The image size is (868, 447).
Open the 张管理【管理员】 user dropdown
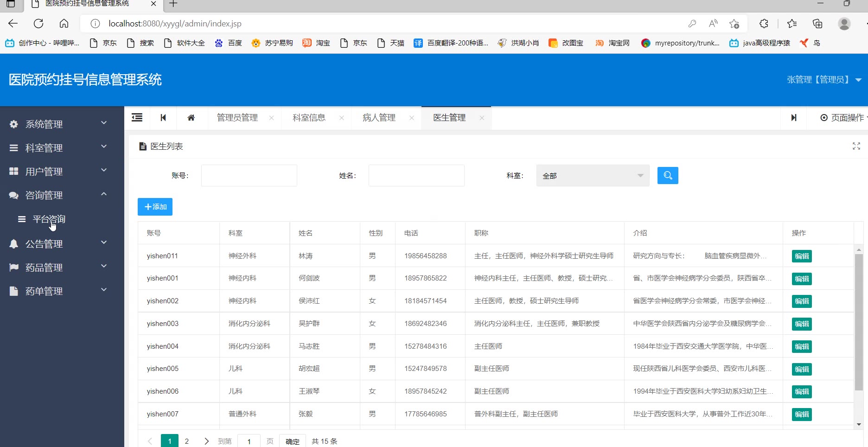click(824, 80)
